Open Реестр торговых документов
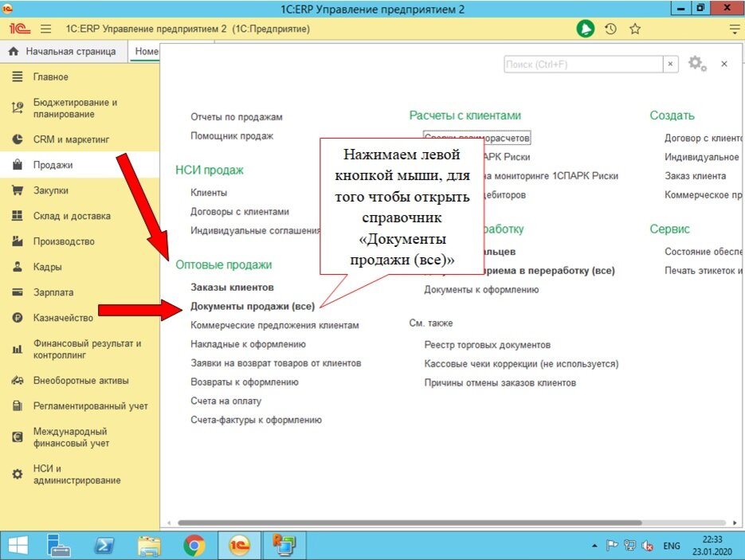Screen dimensions: 745x560 (487, 345)
